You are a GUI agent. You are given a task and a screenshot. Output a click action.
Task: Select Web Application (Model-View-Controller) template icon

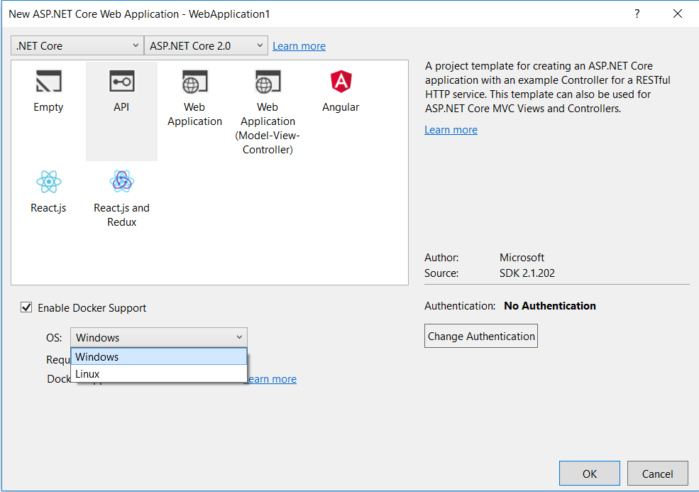pyautogui.click(x=267, y=81)
